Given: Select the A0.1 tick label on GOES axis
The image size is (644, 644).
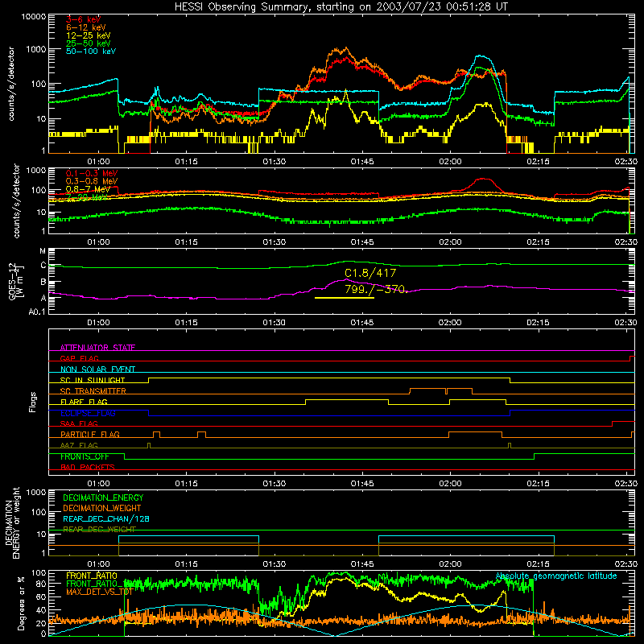Looking at the screenshot, I should [37, 312].
